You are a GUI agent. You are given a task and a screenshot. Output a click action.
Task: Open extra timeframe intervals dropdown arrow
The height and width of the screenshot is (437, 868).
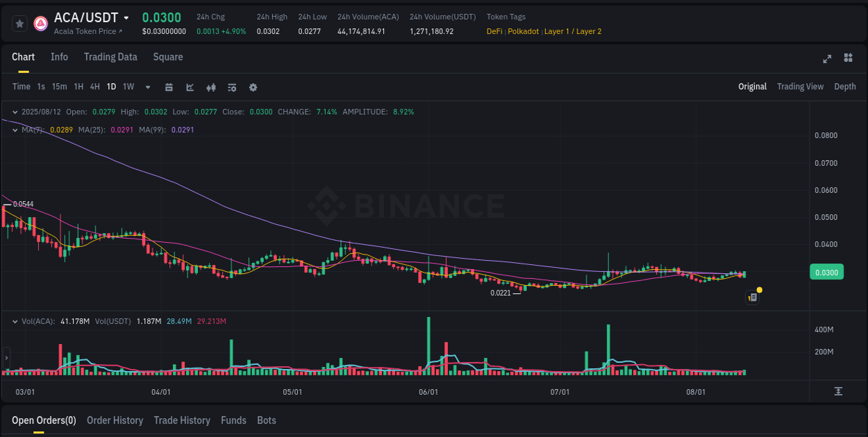147,87
